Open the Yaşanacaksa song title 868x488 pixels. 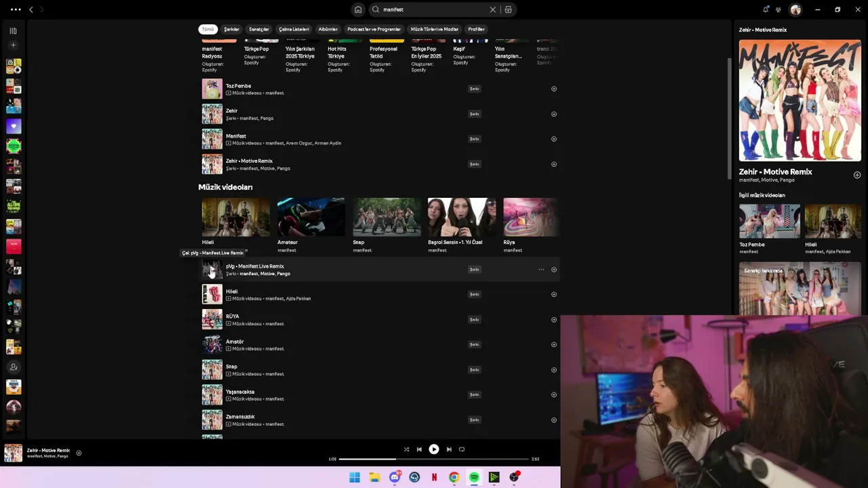click(x=240, y=392)
